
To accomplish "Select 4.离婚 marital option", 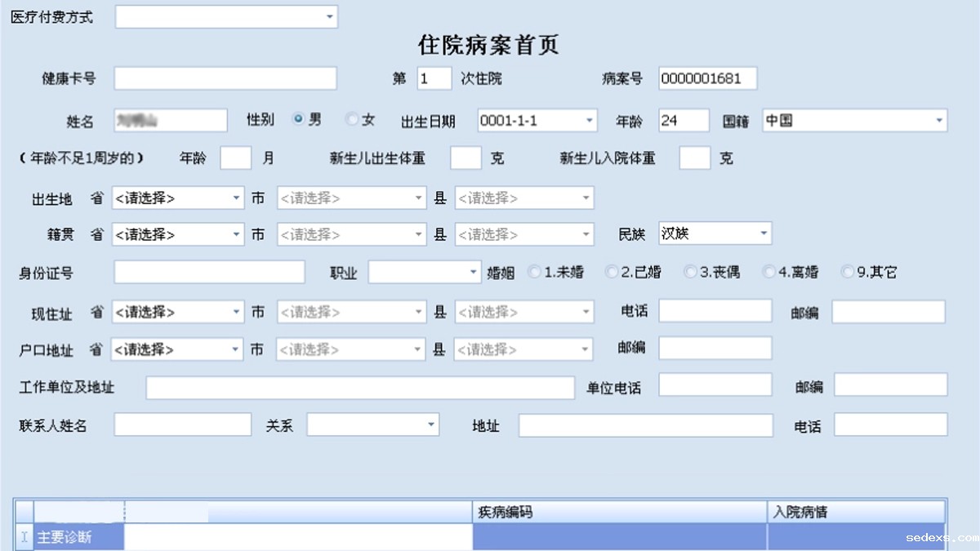I will coord(768,272).
